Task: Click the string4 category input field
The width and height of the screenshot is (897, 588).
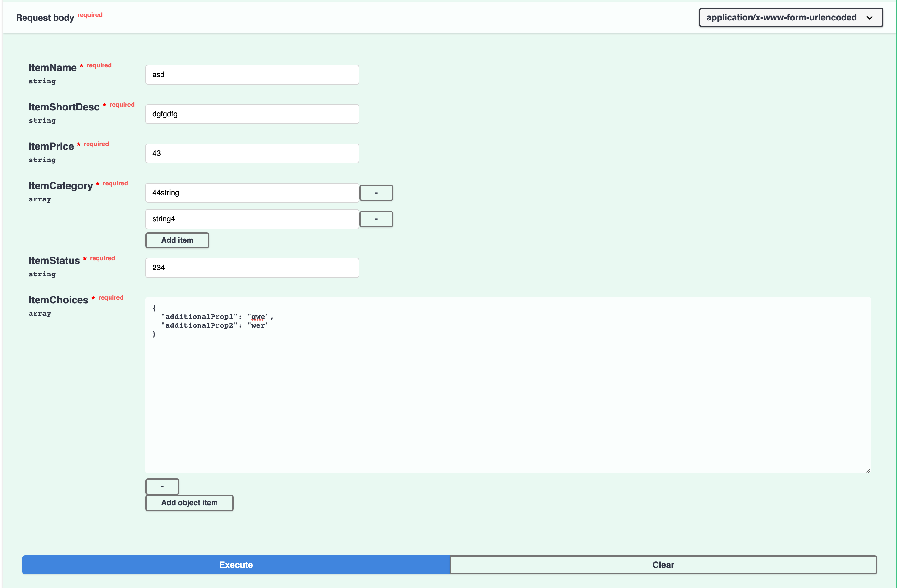Action: point(252,219)
